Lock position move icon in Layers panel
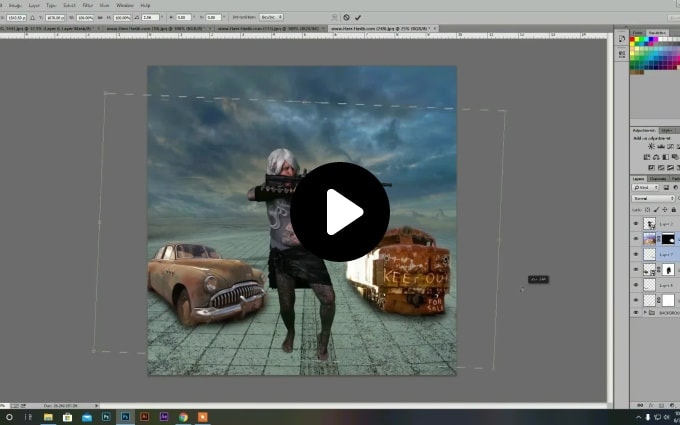This screenshot has width=680, height=425. pos(664,210)
